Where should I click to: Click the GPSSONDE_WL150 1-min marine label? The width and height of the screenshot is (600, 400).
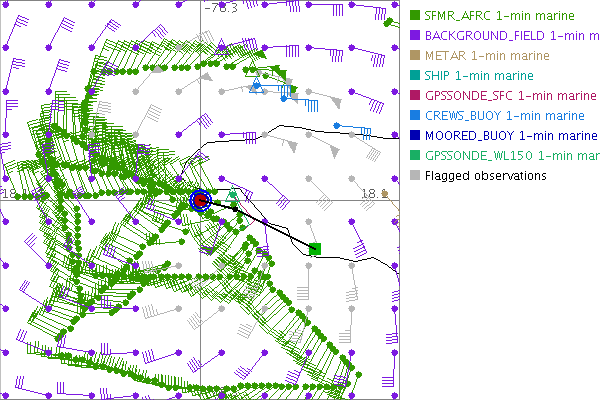pos(512,156)
